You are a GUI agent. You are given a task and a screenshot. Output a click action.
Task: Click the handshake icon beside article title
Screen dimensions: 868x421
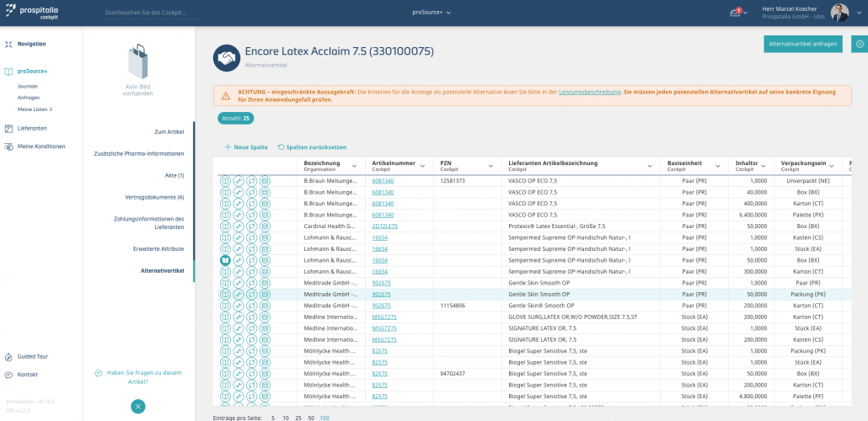click(226, 57)
